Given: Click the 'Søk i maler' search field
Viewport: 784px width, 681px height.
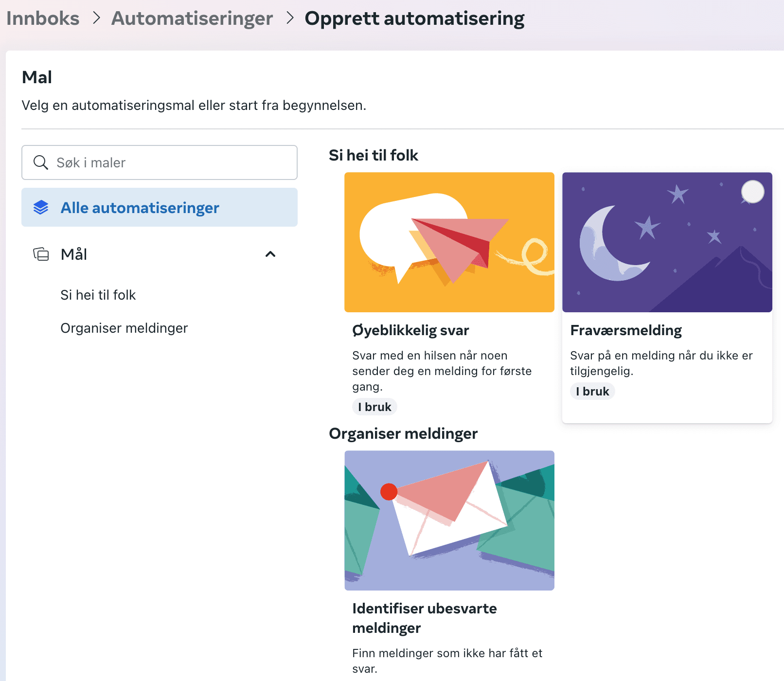Looking at the screenshot, I should pos(160,162).
